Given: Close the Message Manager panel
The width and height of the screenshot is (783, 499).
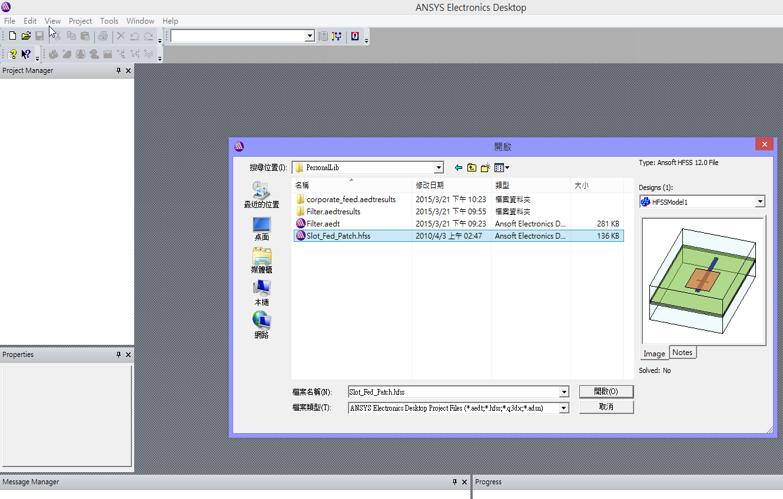Looking at the screenshot, I should point(464,482).
